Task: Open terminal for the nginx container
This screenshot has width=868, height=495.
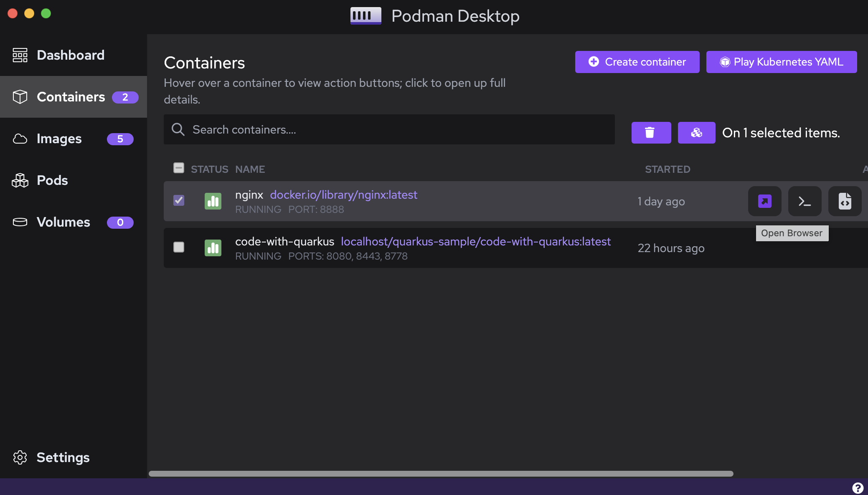Action: [x=805, y=201]
